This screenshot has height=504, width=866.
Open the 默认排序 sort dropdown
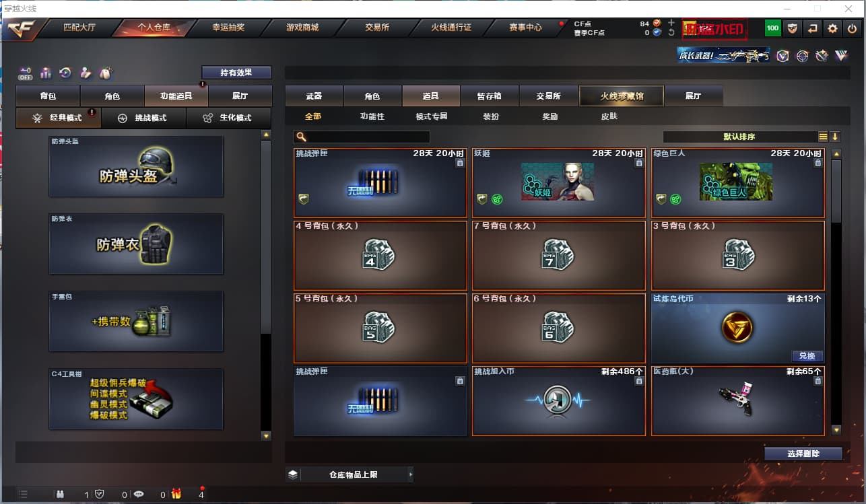point(739,137)
